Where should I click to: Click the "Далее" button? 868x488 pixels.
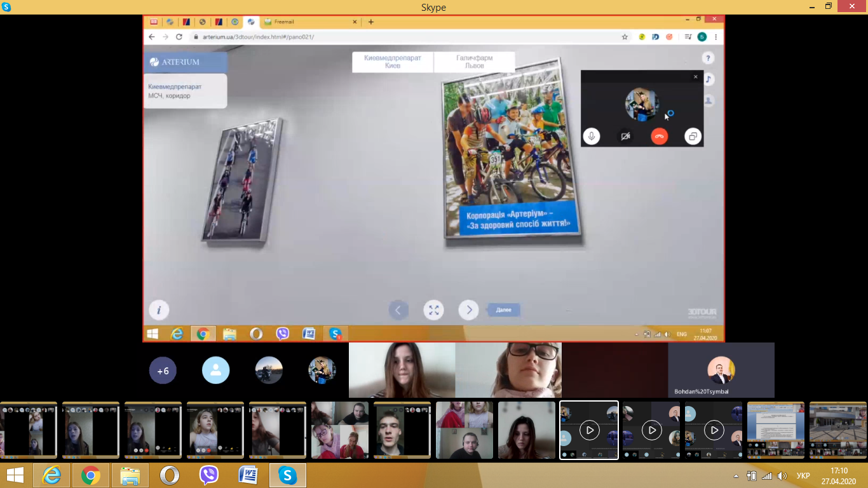(504, 310)
